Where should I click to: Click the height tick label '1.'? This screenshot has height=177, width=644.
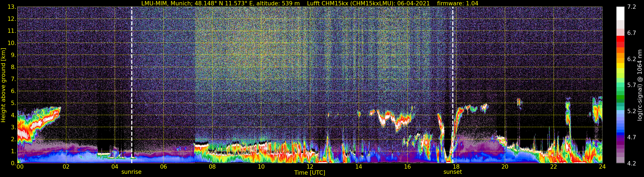(x=13, y=151)
